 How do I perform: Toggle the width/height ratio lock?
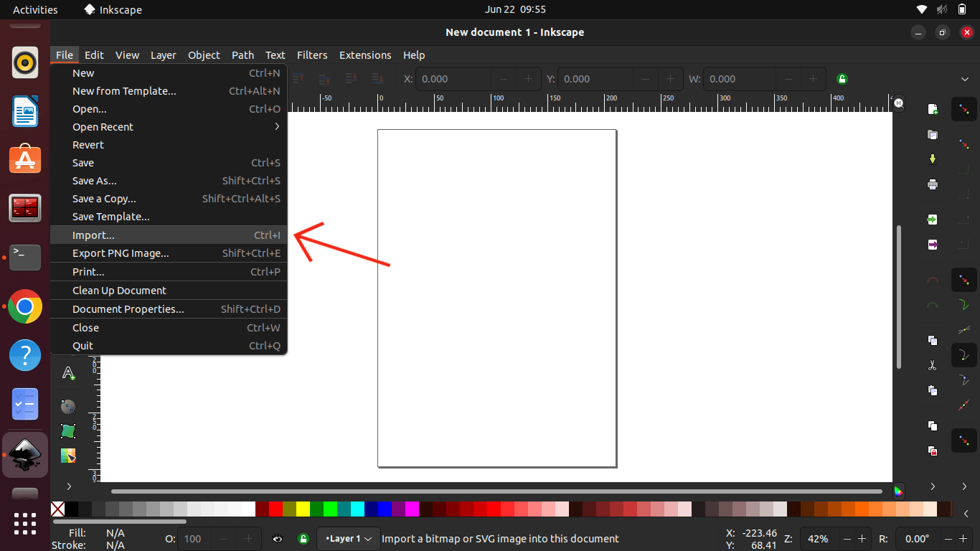coord(842,79)
